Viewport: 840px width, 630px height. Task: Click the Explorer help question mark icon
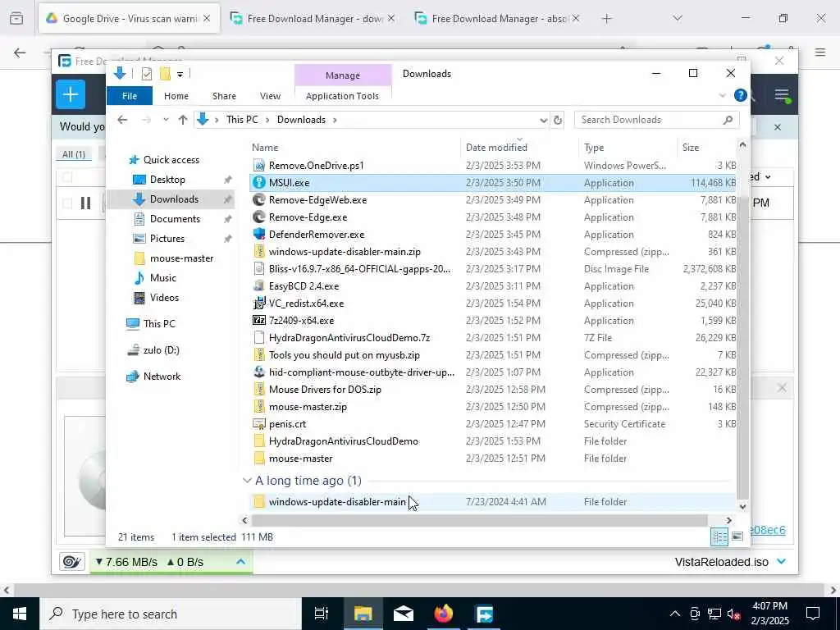pyautogui.click(x=741, y=95)
